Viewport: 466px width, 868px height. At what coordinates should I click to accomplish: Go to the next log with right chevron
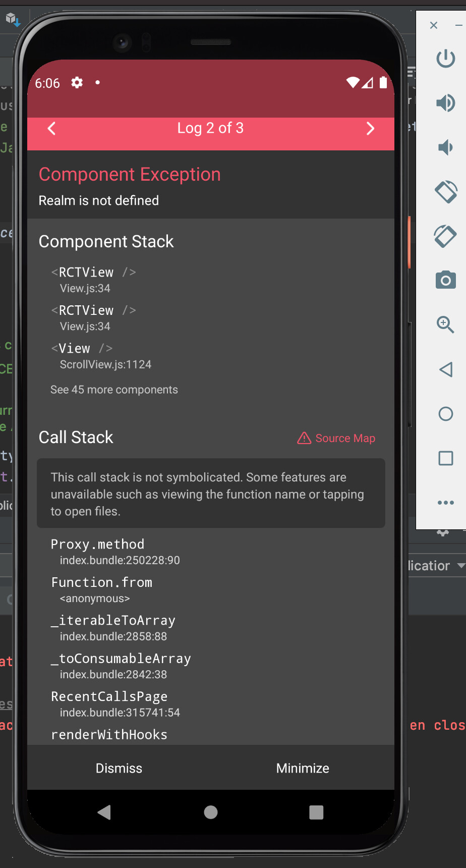(370, 129)
